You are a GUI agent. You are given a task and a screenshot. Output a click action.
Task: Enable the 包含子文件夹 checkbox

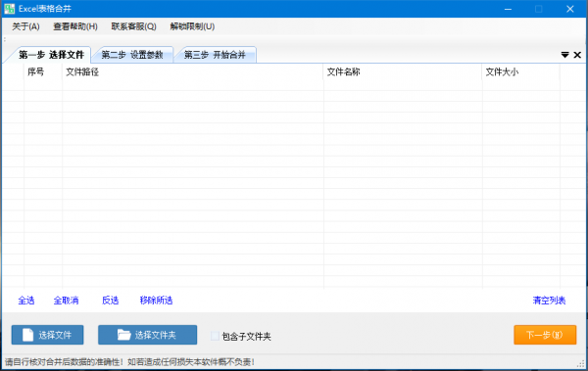215,336
